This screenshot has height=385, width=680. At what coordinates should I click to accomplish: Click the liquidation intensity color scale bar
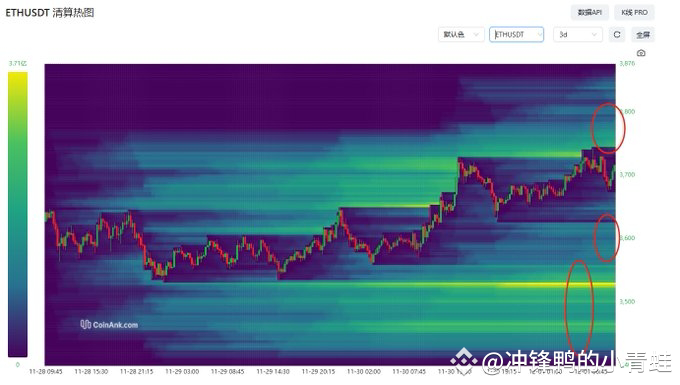pyautogui.click(x=17, y=214)
